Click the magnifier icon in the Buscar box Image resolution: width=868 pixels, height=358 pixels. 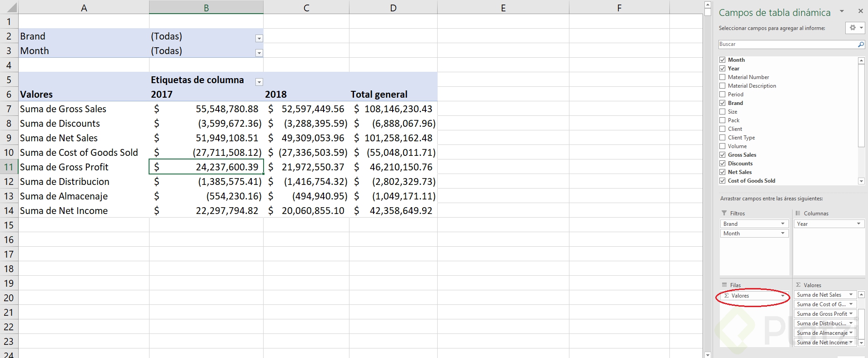click(861, 44)
